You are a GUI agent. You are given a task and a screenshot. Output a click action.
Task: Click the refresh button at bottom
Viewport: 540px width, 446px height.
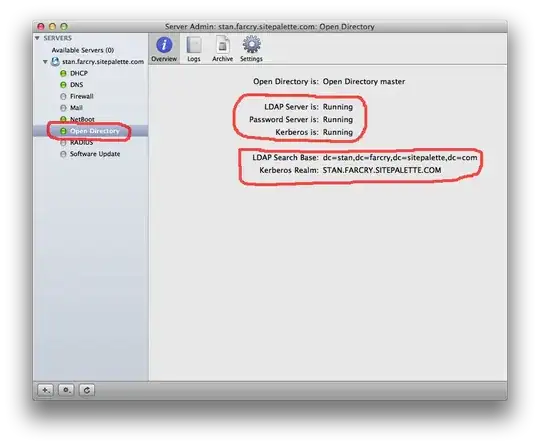87,391
